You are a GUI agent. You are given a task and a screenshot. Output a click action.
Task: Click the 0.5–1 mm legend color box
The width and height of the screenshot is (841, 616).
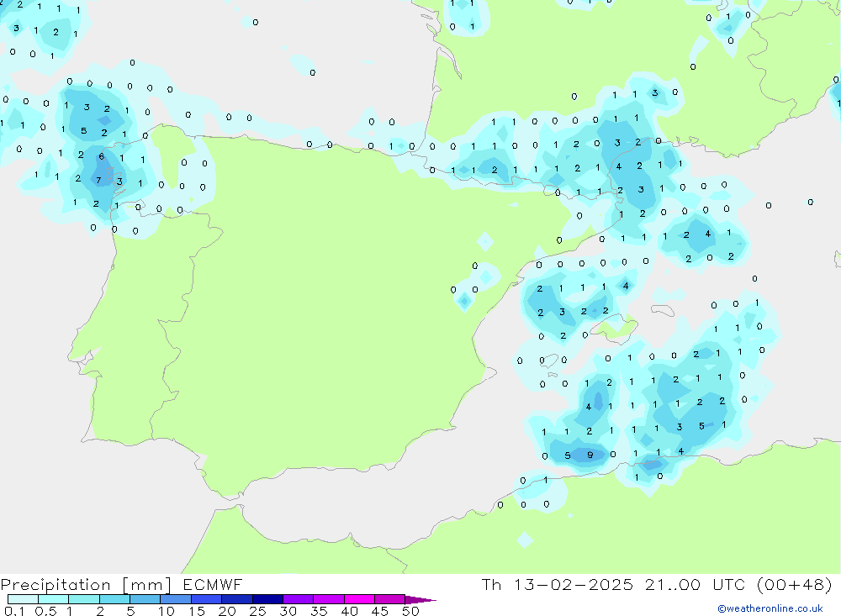(54, 599)
